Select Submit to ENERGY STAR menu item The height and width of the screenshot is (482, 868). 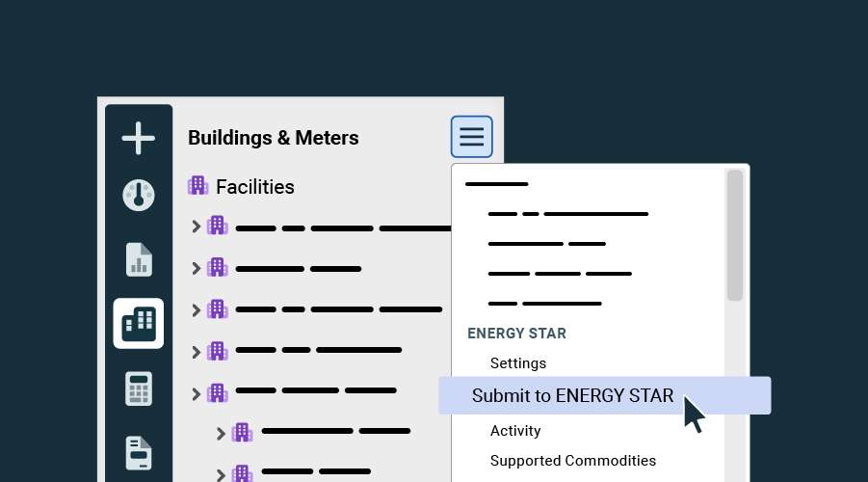coord(572,396)
